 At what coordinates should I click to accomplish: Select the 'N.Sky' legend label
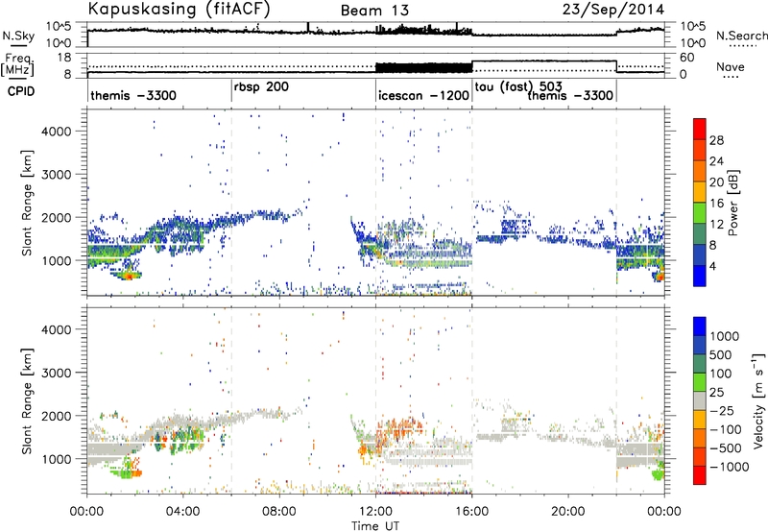(x=18, y=36)
